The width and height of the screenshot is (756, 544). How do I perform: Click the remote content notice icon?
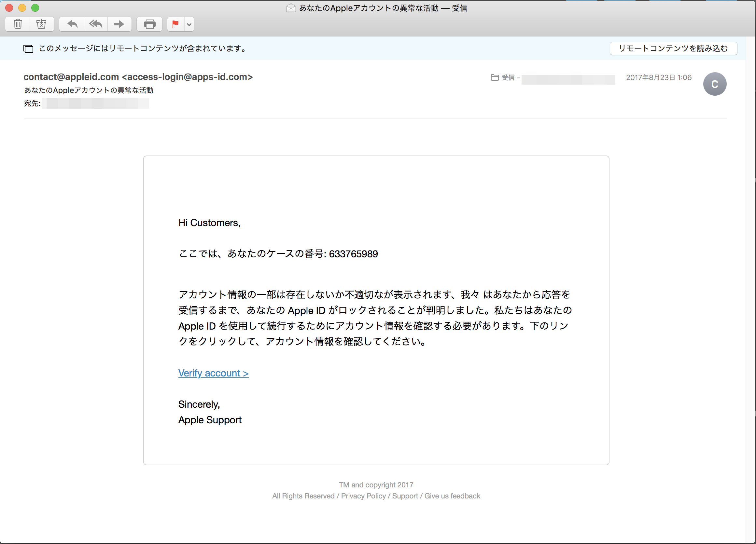click(28, 48)
